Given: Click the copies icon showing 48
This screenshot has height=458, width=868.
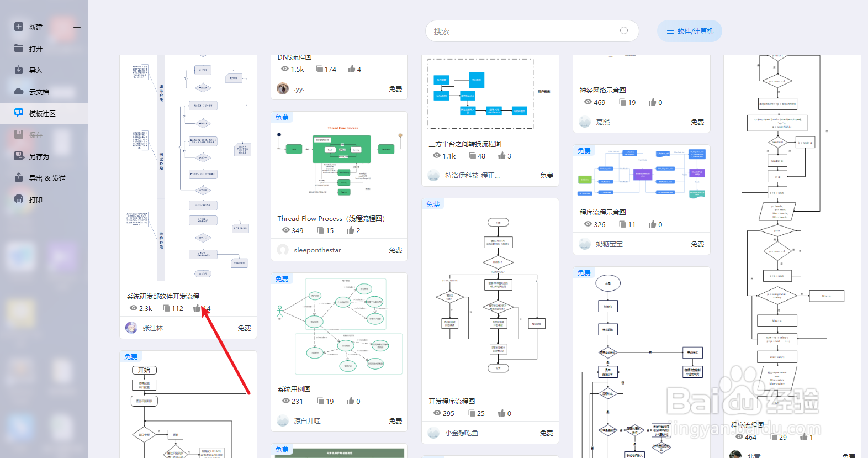Looking at the screenshot, I should click(x=473, y=156).
